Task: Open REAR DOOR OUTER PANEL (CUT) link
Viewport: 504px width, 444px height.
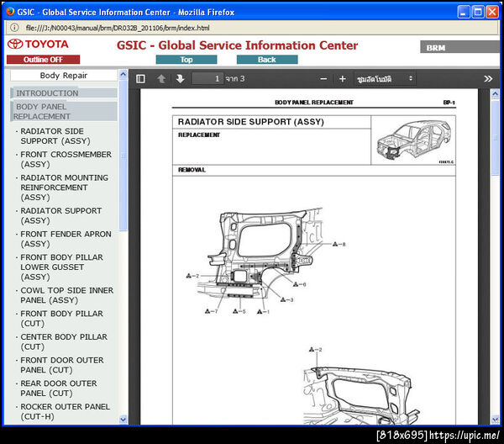Action: [58, 388]
